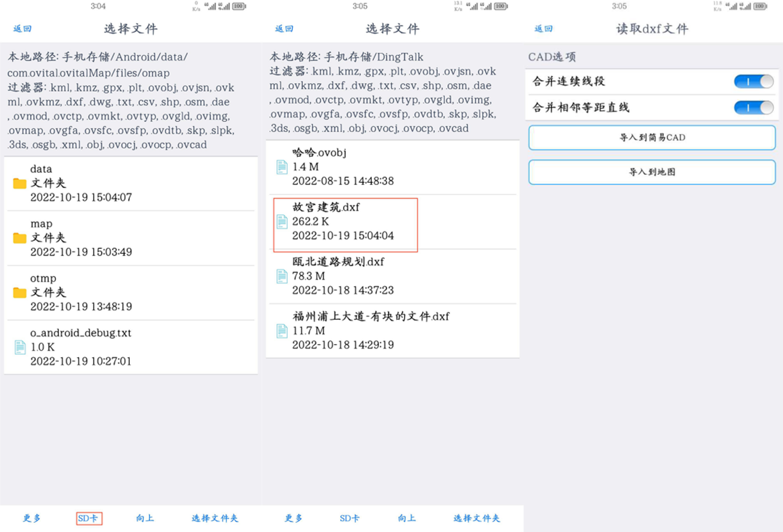Select the o_android_debug.txt file icon
Screen dimensions: 783x532
[x=20, y=347]
